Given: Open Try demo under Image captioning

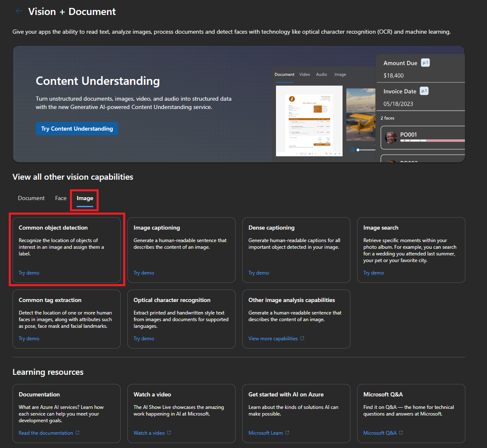Looking at the screenshot, I should tap(144, 273).
